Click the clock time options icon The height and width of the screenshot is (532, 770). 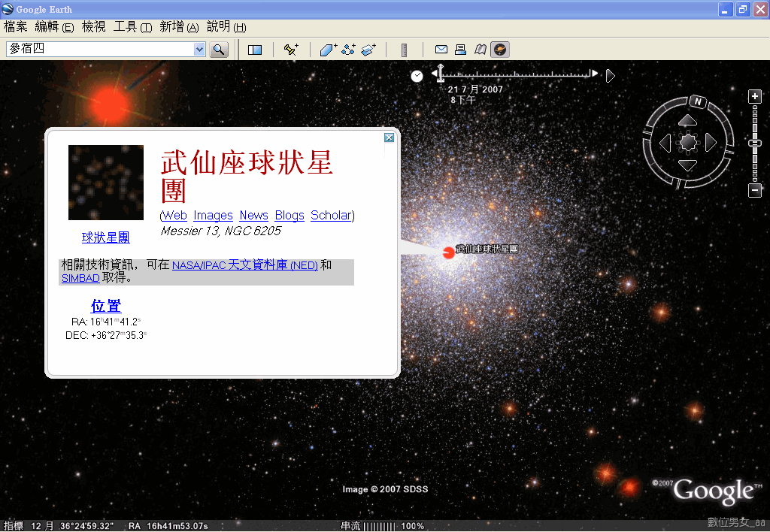(417, 76)
